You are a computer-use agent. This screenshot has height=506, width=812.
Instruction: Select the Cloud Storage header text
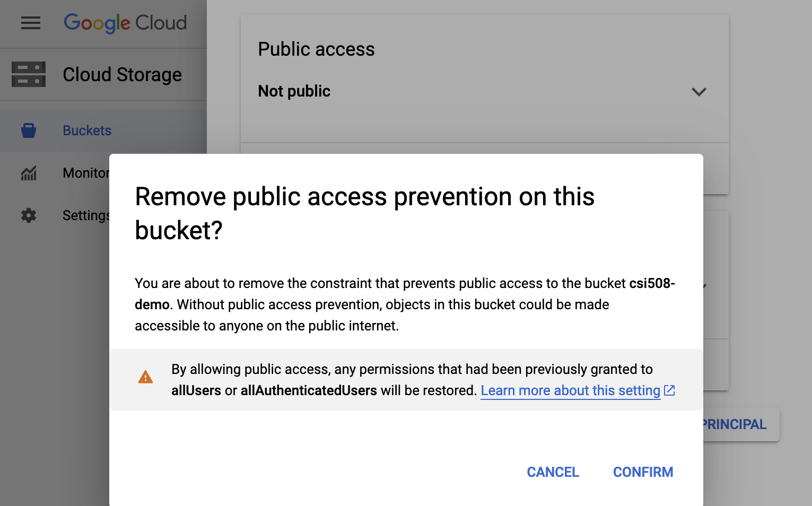coord(122,74)
